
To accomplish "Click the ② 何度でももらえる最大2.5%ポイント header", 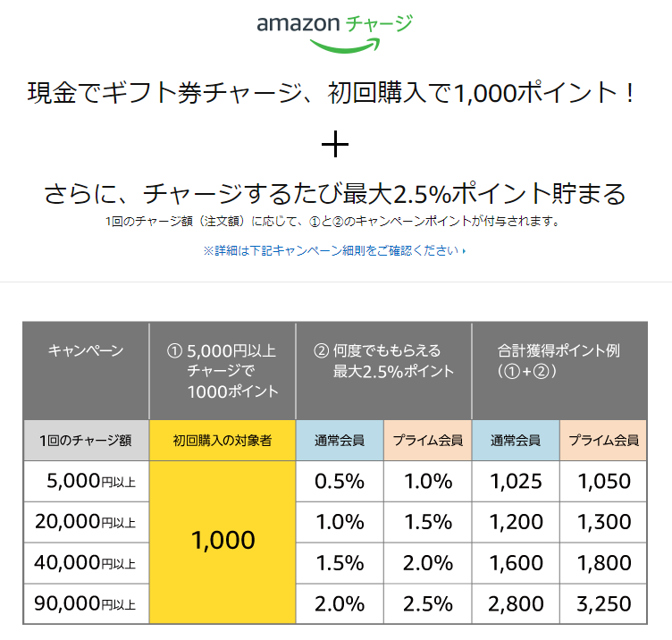I will [383, 361].
